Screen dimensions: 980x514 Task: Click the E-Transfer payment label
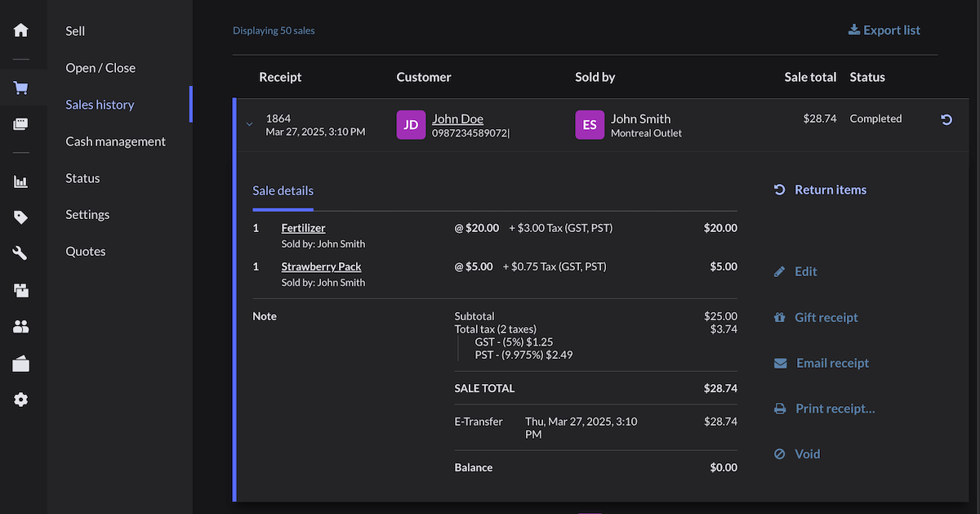pyautogui.click(x=479, y=422)
